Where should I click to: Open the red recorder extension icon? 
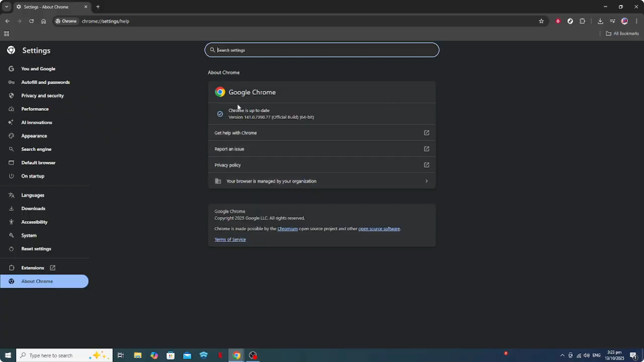coord(558,21)
